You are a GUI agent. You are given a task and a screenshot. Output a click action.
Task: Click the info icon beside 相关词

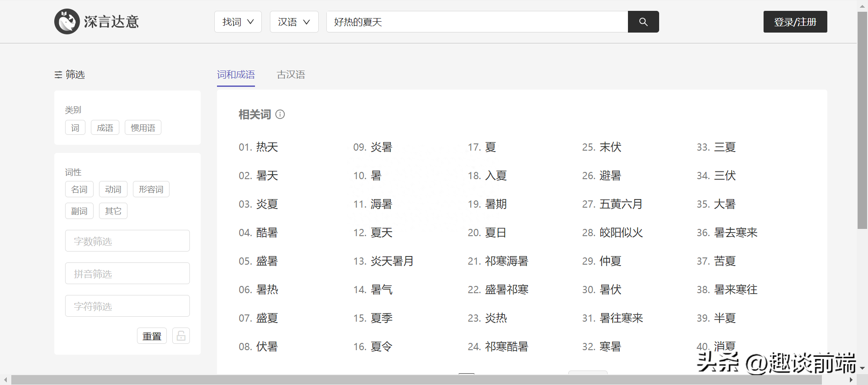click(280, 114)
